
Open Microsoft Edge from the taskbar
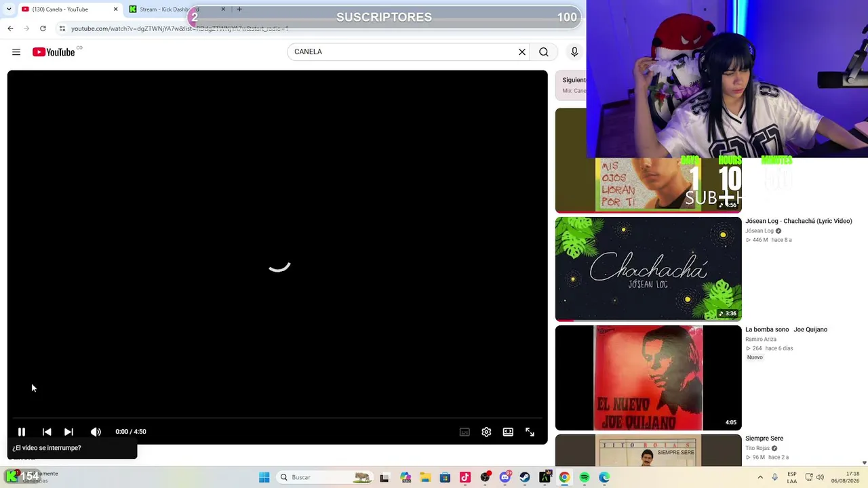[604, 477]
